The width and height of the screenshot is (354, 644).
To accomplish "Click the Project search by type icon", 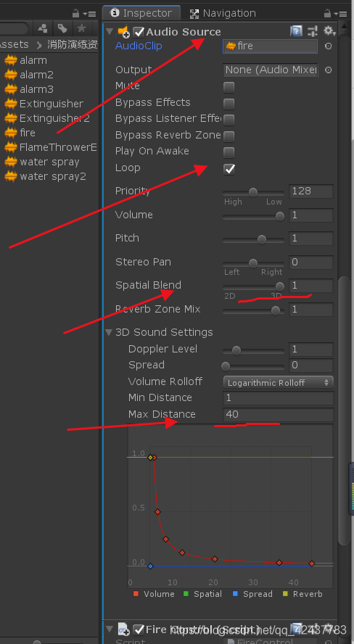I will 43,28.
